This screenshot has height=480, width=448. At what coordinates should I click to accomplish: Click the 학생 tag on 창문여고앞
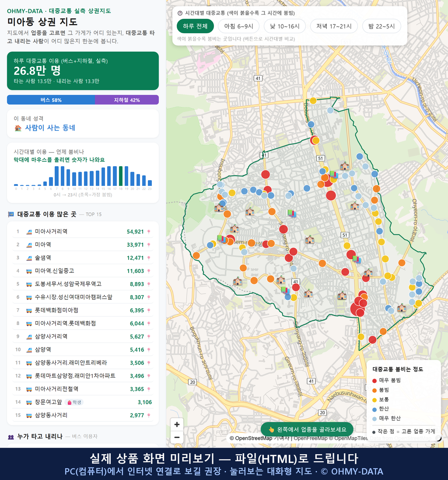[74, 402]
